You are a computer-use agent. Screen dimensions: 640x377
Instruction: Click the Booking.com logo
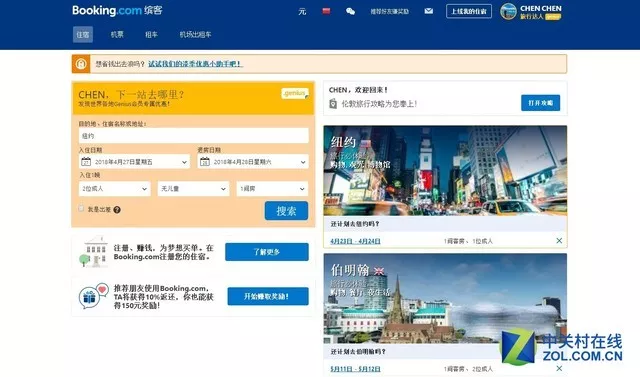point(117,10)
